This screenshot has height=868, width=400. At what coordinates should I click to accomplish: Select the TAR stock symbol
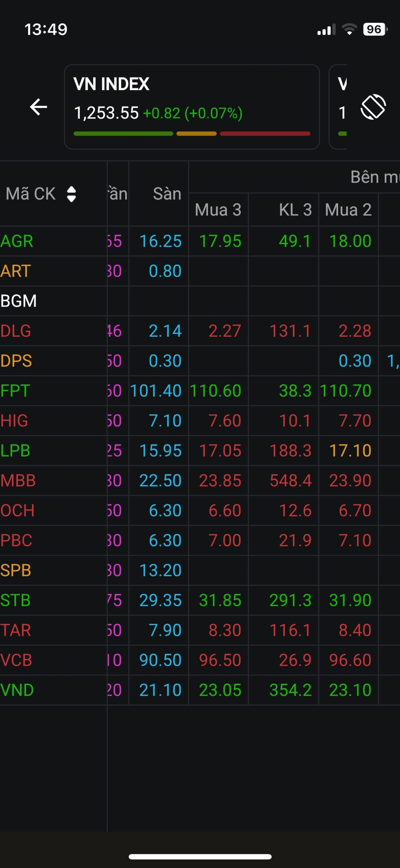click(16, 630)
